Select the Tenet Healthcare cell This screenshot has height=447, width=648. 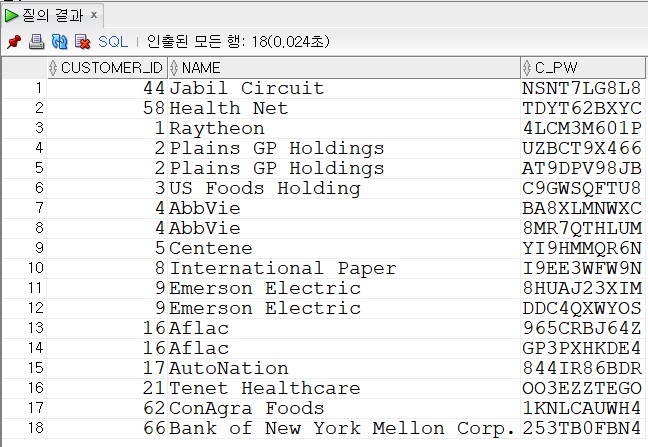[344, 388]
